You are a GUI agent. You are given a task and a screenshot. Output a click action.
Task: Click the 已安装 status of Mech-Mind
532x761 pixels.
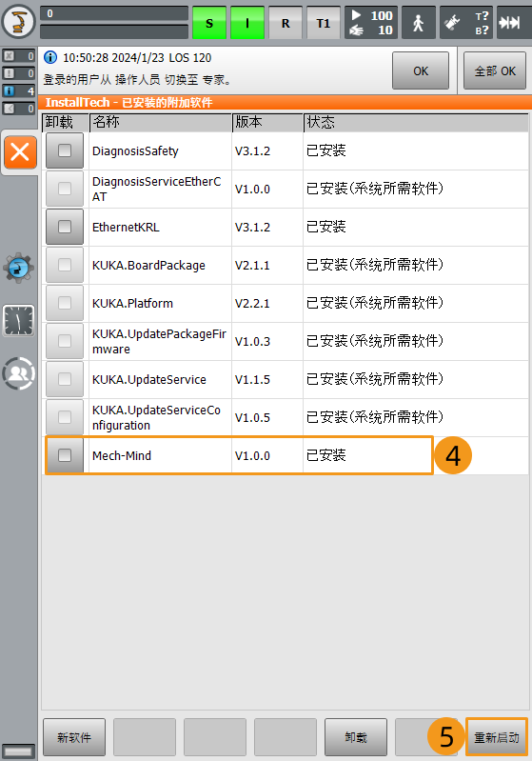[x=325, y=455]
